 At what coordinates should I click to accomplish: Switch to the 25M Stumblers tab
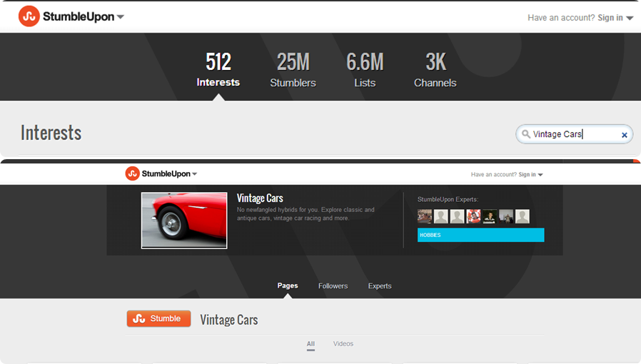coord(293,69)
